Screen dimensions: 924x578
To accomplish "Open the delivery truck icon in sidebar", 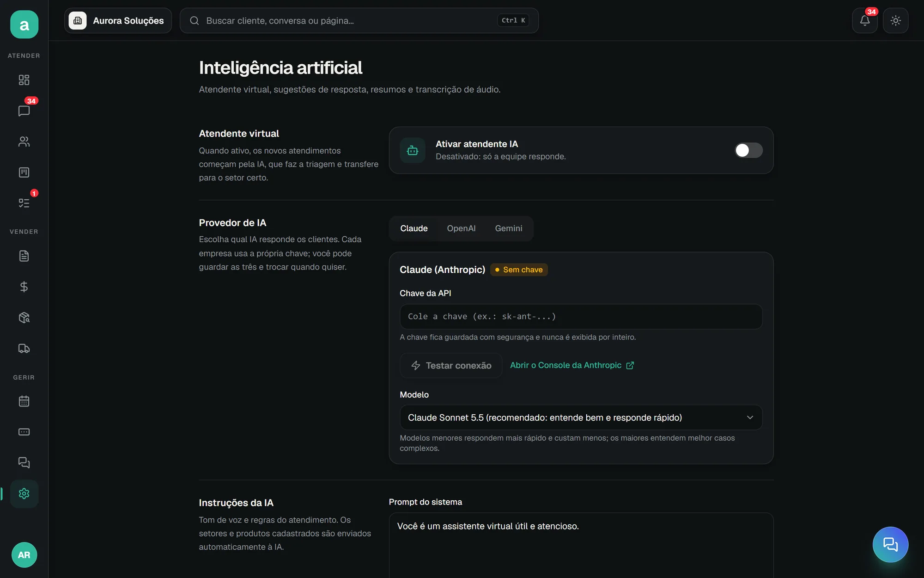I will coord(24,348).
